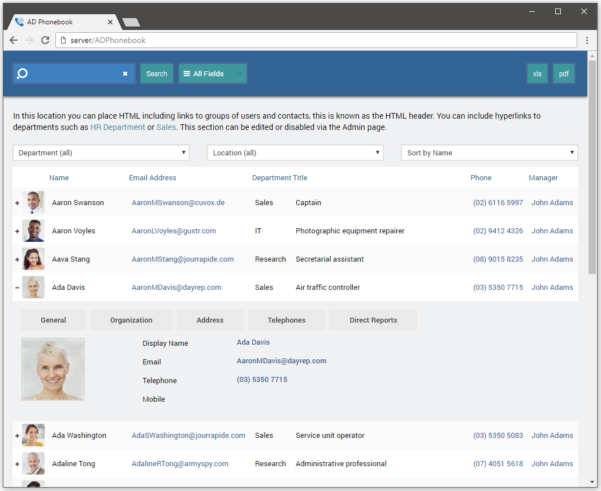The width and height of the screenshot is (601, 491).
Task: Open the Sort by Name dropdown
Action: pos(489,153)
